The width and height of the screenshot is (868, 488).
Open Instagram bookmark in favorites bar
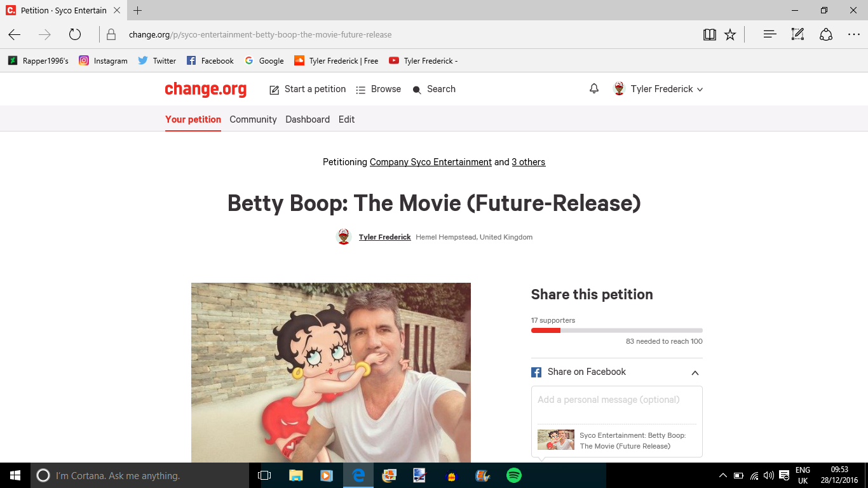tap(103, 61)
